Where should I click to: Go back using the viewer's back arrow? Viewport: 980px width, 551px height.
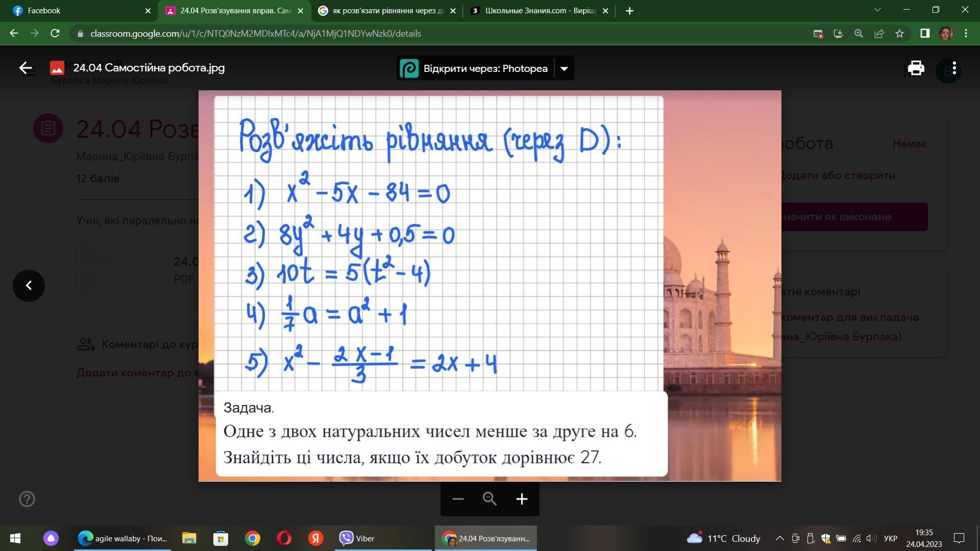[26, 68]
